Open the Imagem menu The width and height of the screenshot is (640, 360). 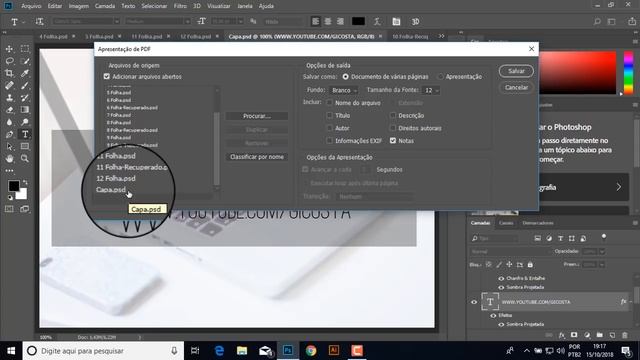[x=79, y=6]
